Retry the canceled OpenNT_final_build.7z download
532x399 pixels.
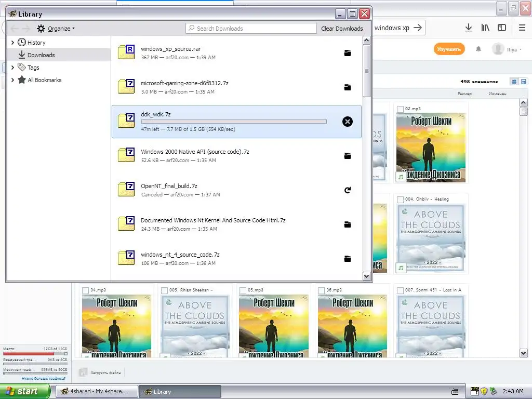[348, 190]
